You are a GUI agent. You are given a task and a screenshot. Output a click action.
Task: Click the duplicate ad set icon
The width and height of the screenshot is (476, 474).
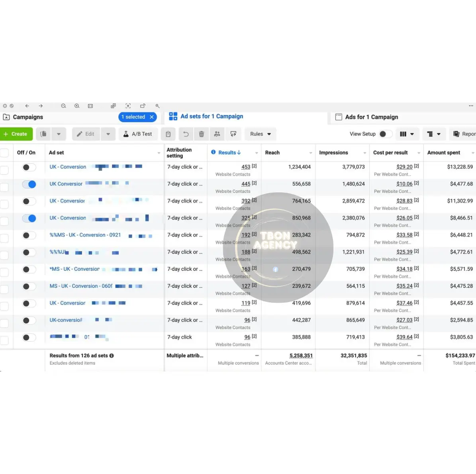(x=43, y=134)
